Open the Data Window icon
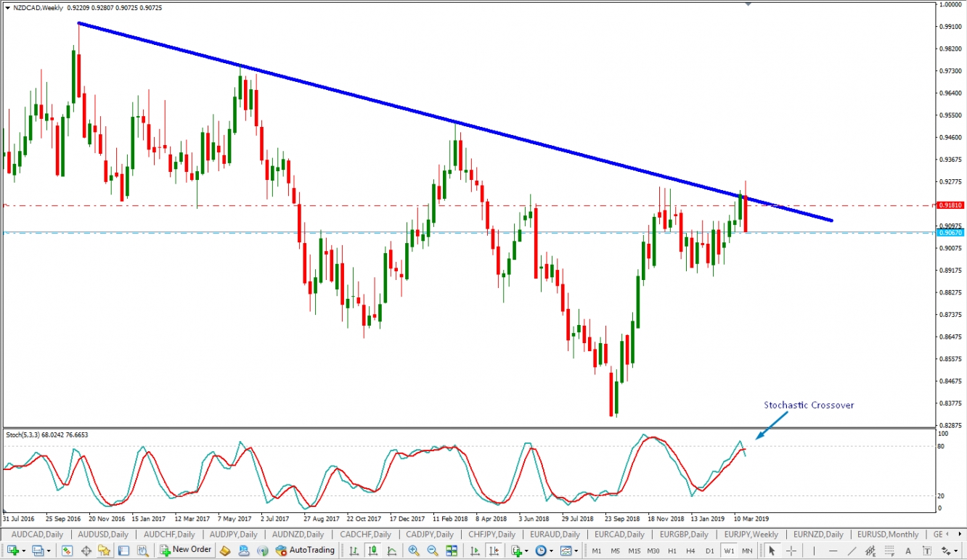The image size is (967, 560). click(86, 551)
